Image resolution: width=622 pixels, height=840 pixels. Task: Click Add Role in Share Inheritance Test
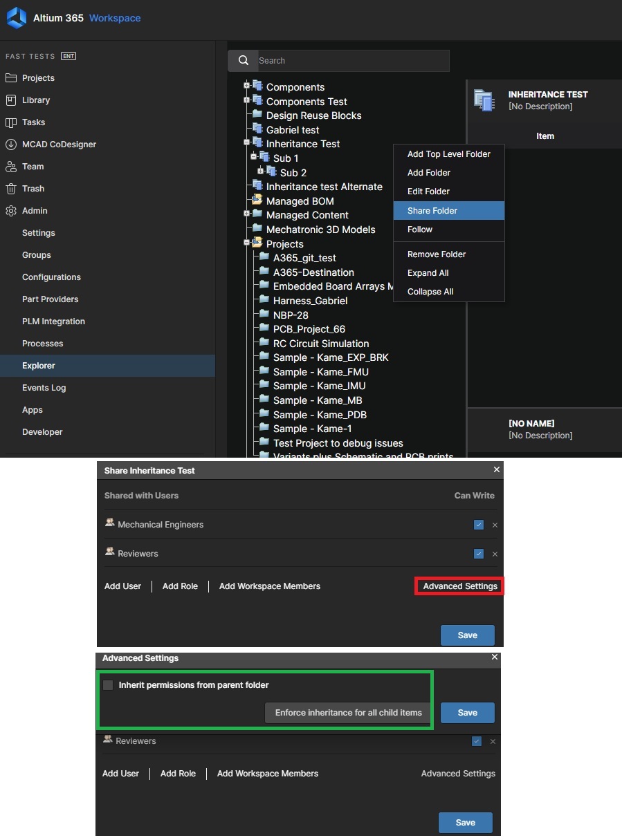click(180, 586)
